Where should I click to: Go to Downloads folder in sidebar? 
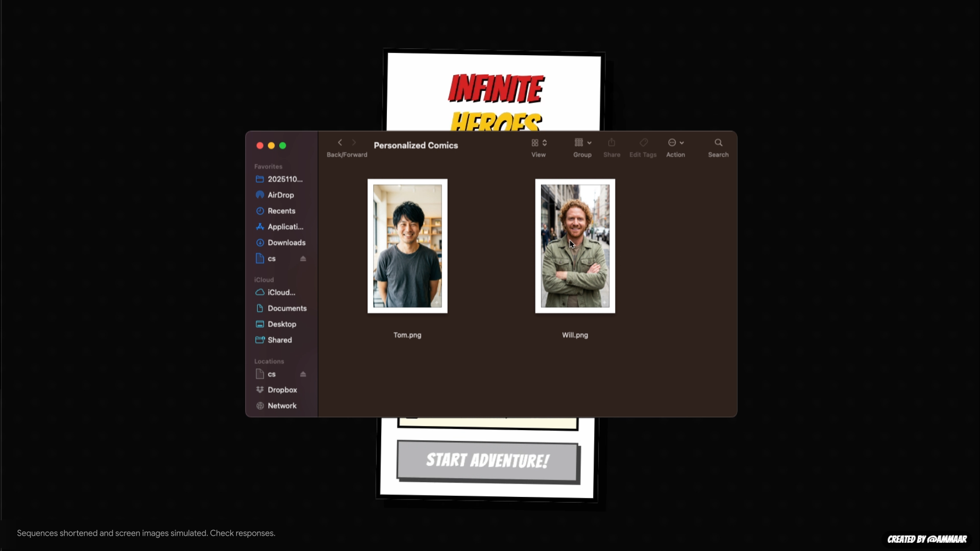(x=286, y=243)
